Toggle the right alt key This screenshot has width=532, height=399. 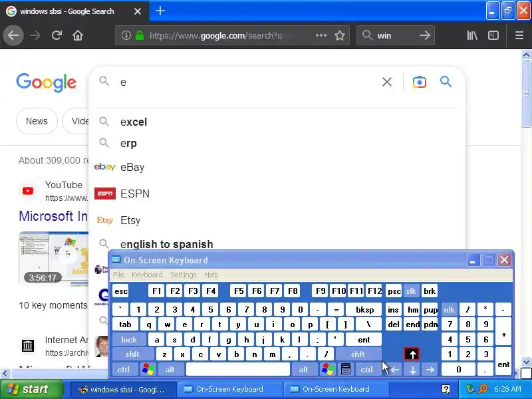(304, 369)
